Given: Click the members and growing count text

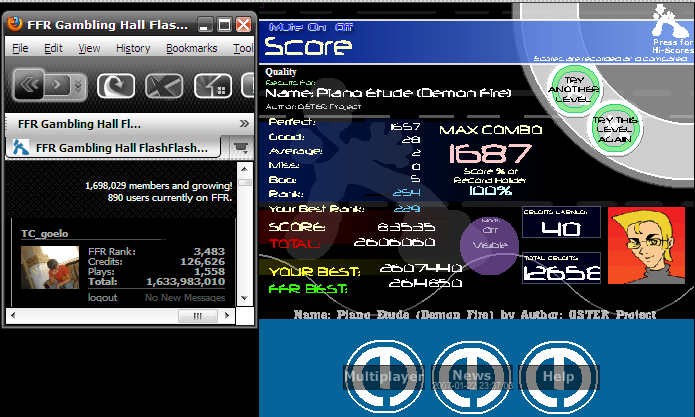Looking at the screenshot, I should pos(159,185).
